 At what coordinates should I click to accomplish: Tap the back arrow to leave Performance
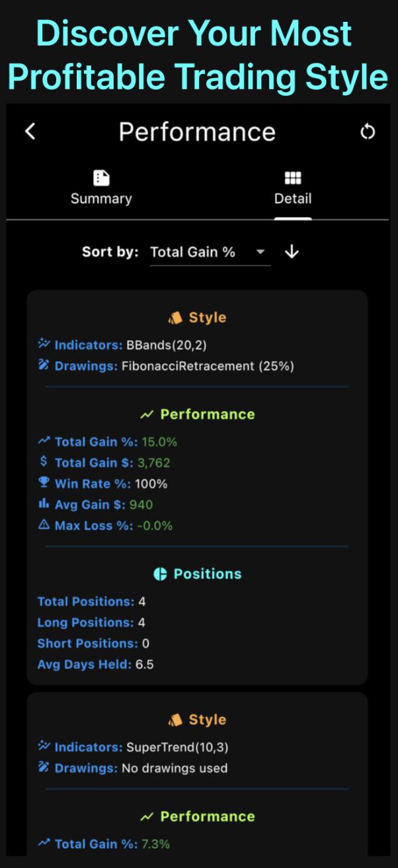(30, 131)
